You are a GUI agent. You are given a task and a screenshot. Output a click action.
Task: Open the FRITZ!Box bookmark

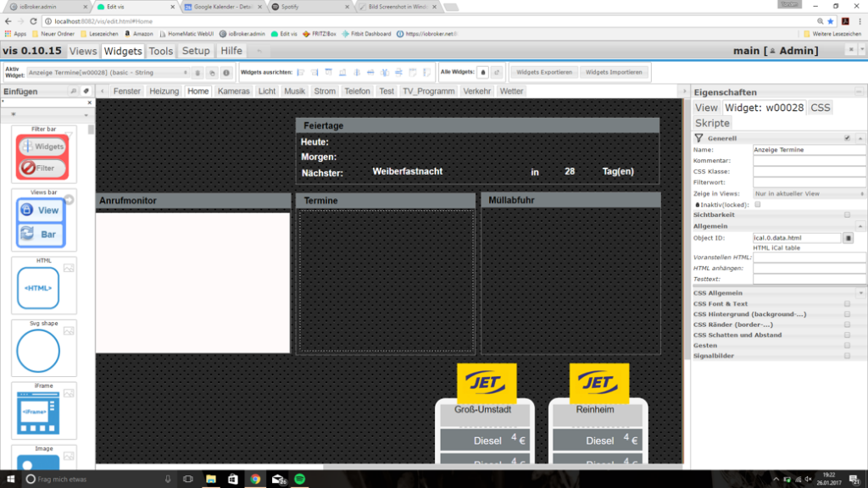pos(320,34)
